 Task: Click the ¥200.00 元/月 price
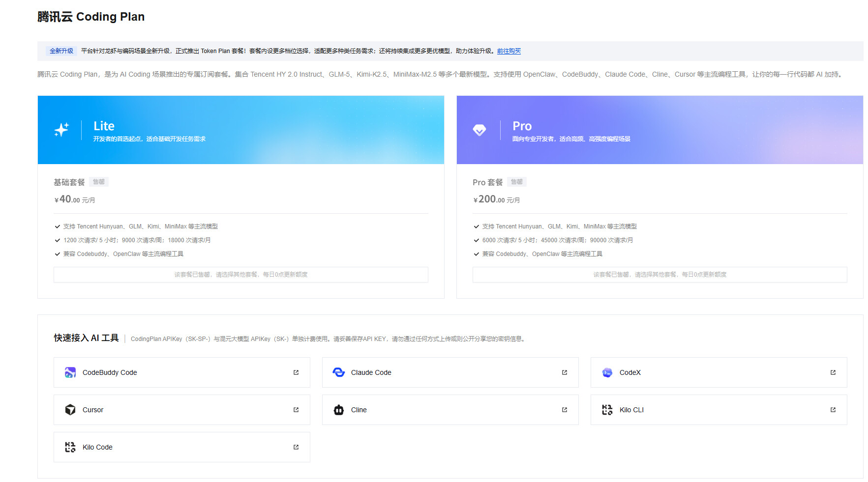(x=497, y=199)
